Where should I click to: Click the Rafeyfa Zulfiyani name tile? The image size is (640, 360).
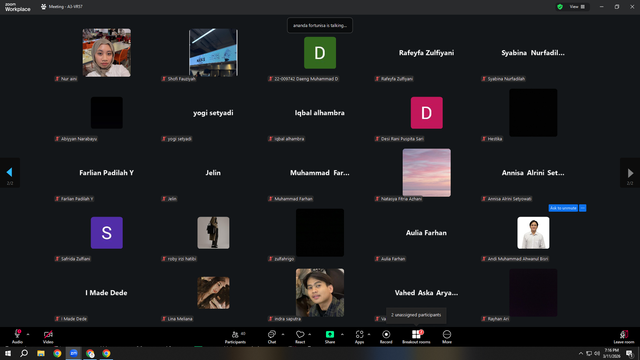[x=427, y=53]
